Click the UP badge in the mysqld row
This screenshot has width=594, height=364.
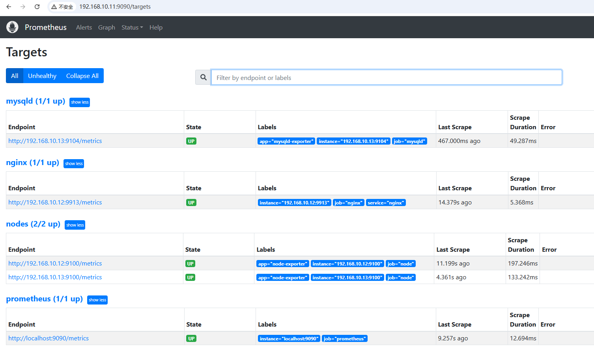pyautogui.click(x=191, y=141)
